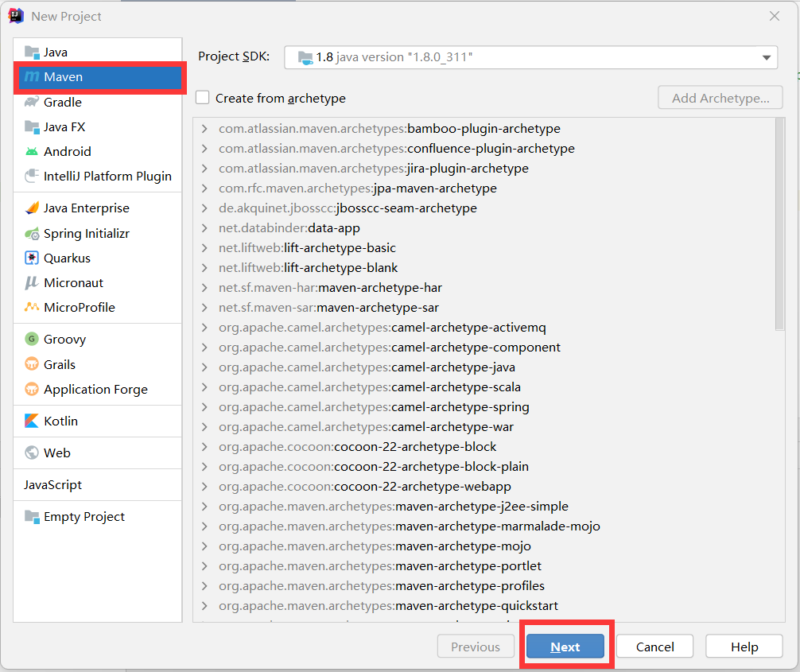The width and height of the screenshot is (800, 672).
Task: Click the Maven 'm' icon
Action: [x=32, y=76]
